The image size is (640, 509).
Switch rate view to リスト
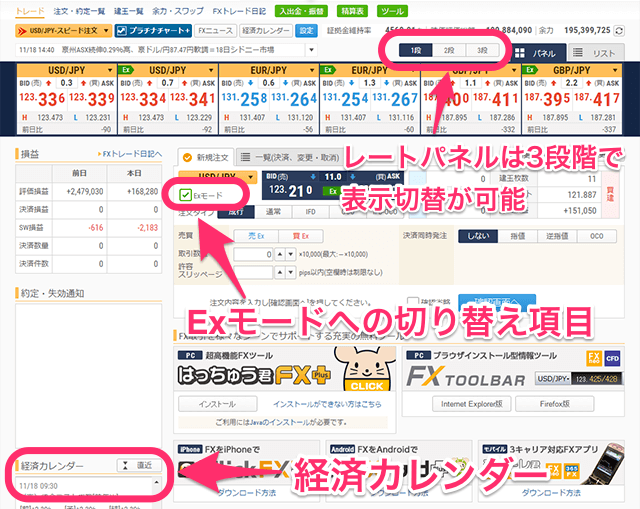tap(596, 53)
